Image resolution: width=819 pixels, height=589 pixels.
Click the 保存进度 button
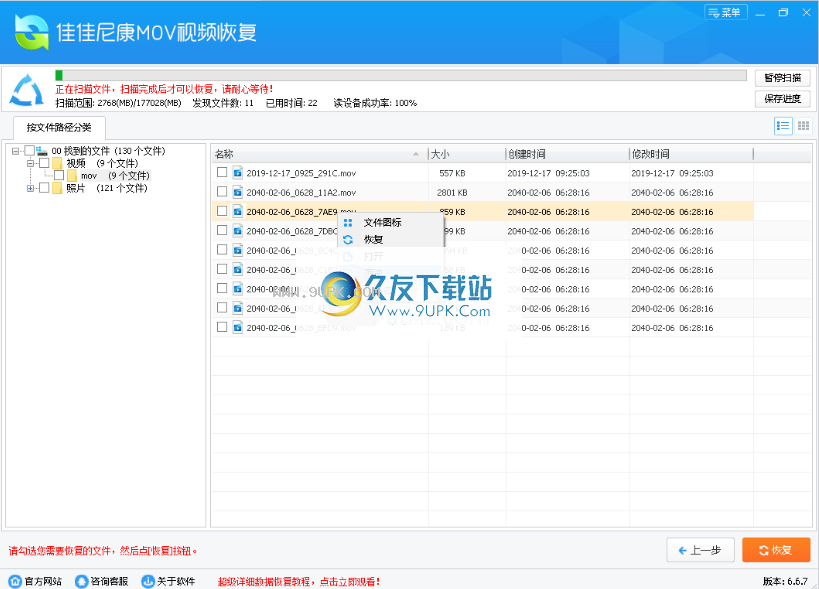(782, 99)
